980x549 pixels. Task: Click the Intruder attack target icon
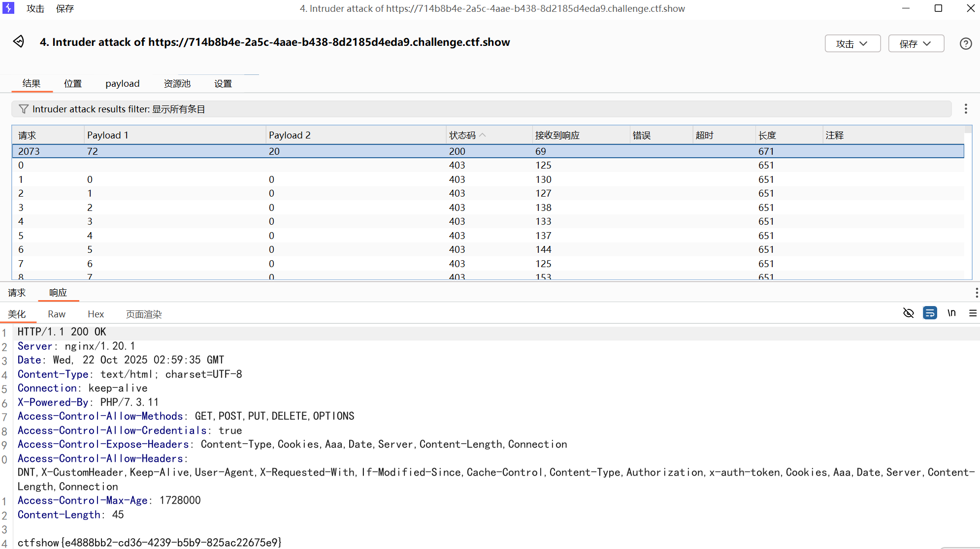point(19,42)
